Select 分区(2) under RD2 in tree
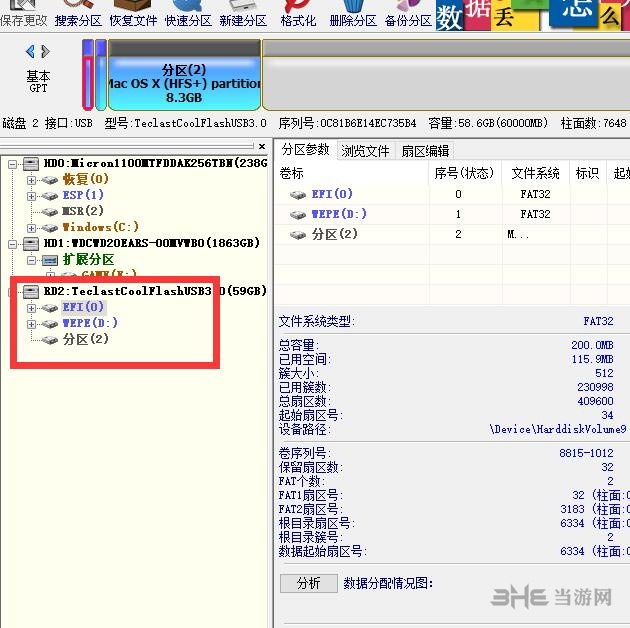630x628 pixels. 86,339
